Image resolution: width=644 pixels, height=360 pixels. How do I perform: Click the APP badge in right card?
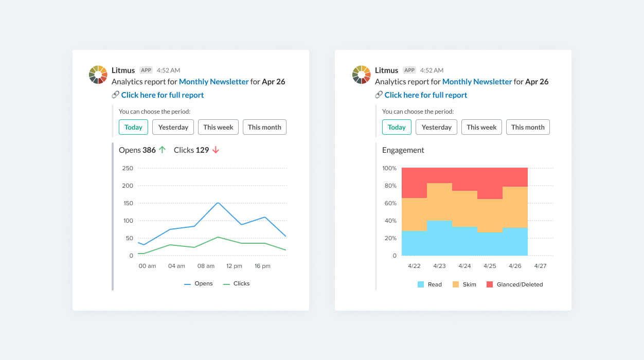click(409, 70)
